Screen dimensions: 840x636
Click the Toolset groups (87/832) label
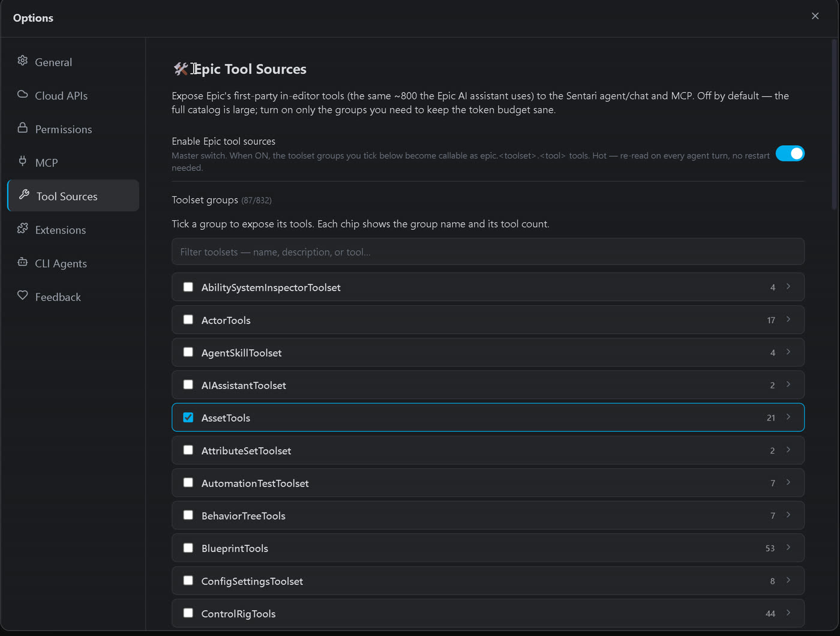[221, 200]
